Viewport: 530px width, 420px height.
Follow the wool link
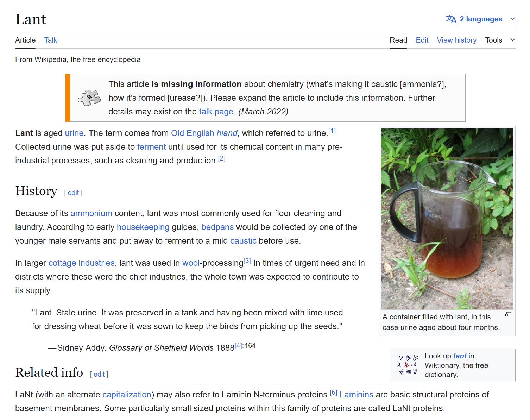[191, 263]
